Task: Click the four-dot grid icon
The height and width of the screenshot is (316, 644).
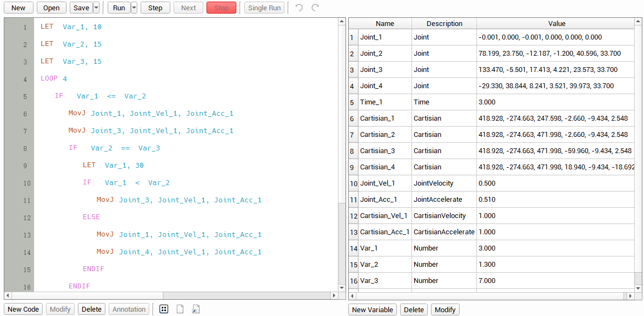Action: pos(164,309)
